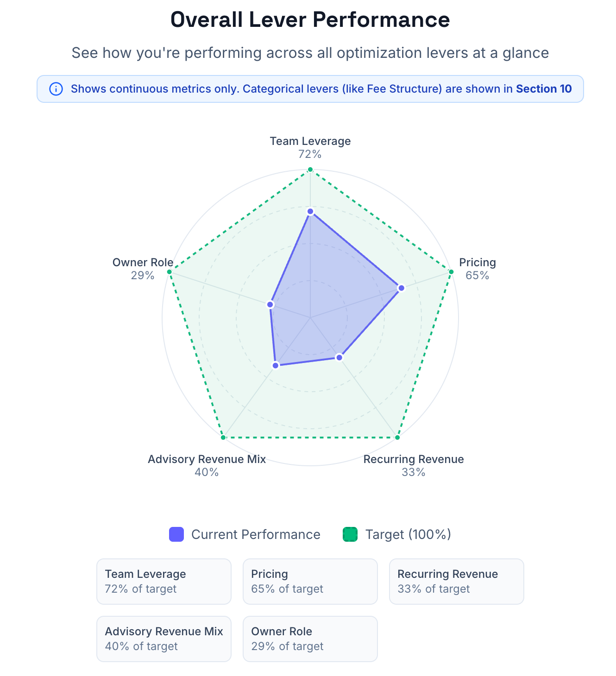616x676 pixels.
Task: Select the Team Leverage summary card
Action: (164, 581)
